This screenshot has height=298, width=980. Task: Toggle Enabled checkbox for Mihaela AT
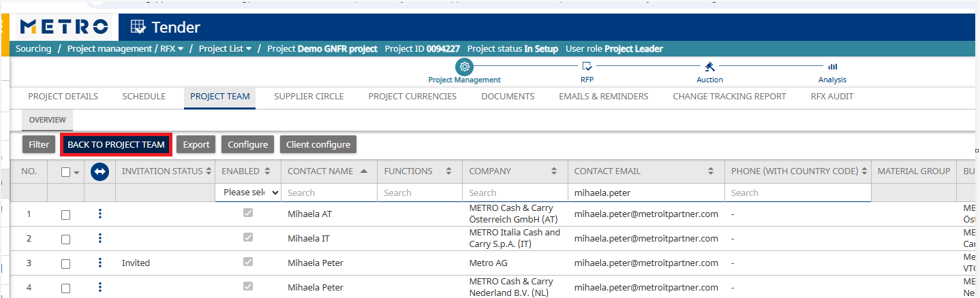[x=248, y=213]
